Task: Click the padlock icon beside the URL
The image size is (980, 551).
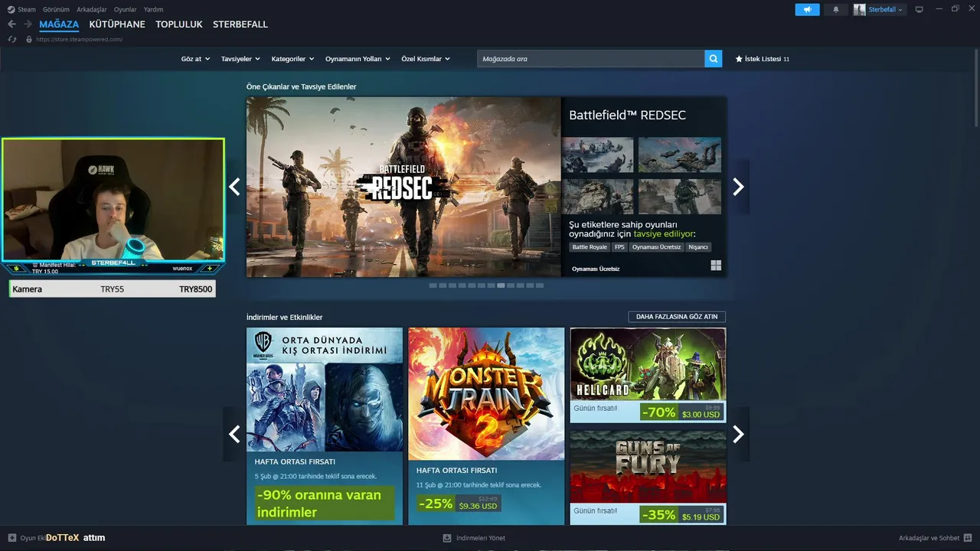Action: 29,39
